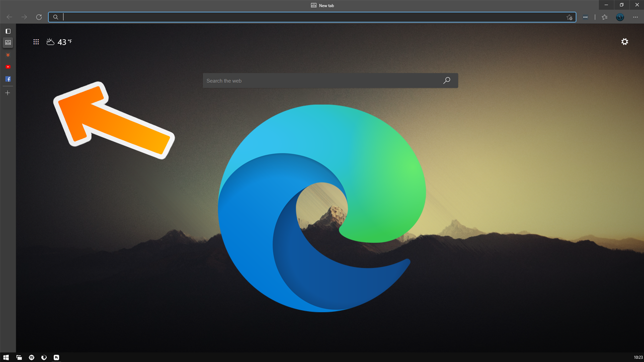Screen dimensions: 644x362
Task: Open the app launcher grid icon
Action: (x=36, y=42)
